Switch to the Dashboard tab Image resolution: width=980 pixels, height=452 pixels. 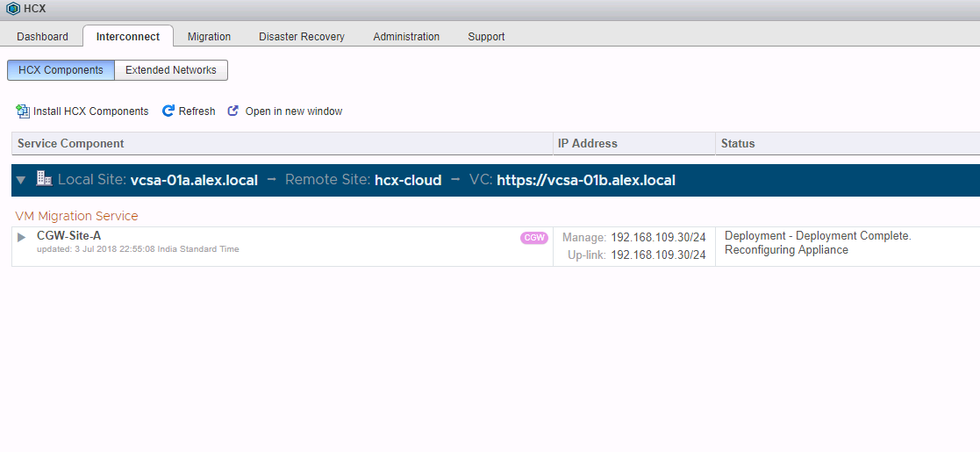pos(42,37)
